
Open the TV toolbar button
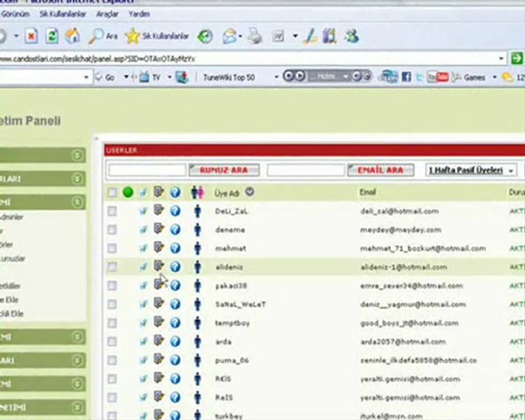click(x=150, y=78)
